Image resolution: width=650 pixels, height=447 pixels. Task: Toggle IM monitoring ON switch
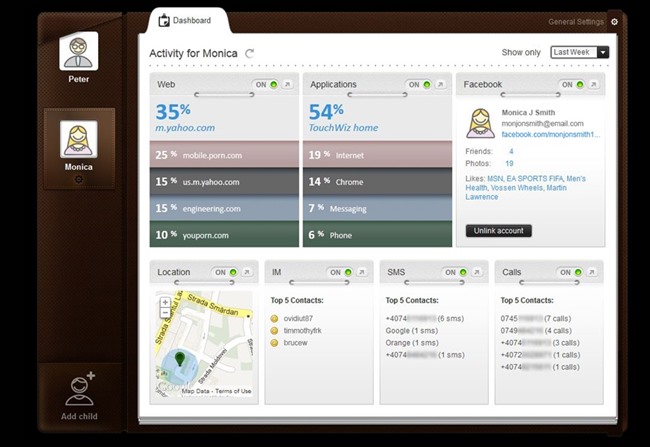coord(340,272)
